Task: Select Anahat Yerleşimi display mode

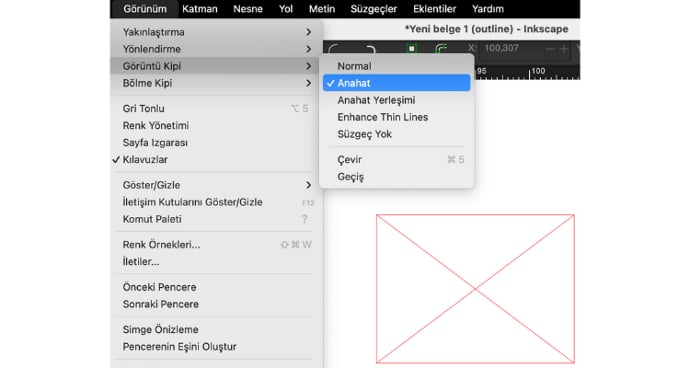Action: 396,100
